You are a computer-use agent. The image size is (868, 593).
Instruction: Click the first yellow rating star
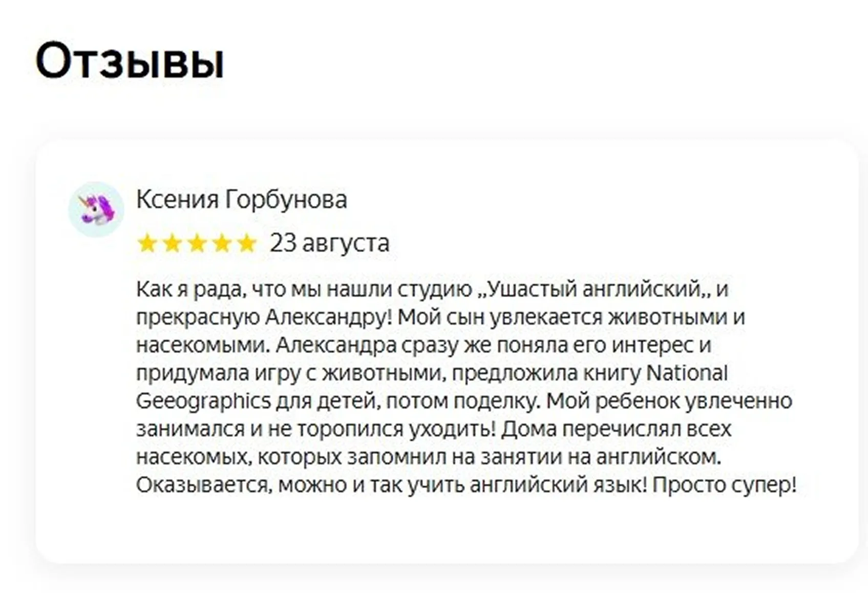click(147, 243)
